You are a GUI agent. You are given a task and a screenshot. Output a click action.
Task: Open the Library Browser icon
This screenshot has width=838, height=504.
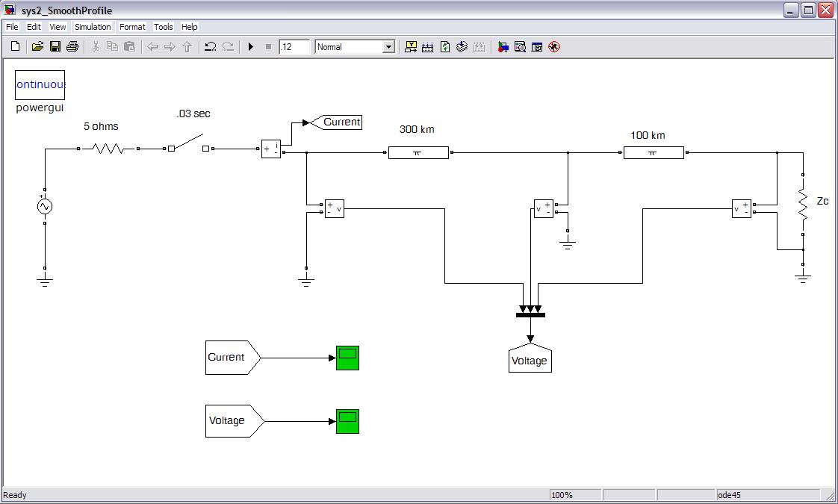503,47
